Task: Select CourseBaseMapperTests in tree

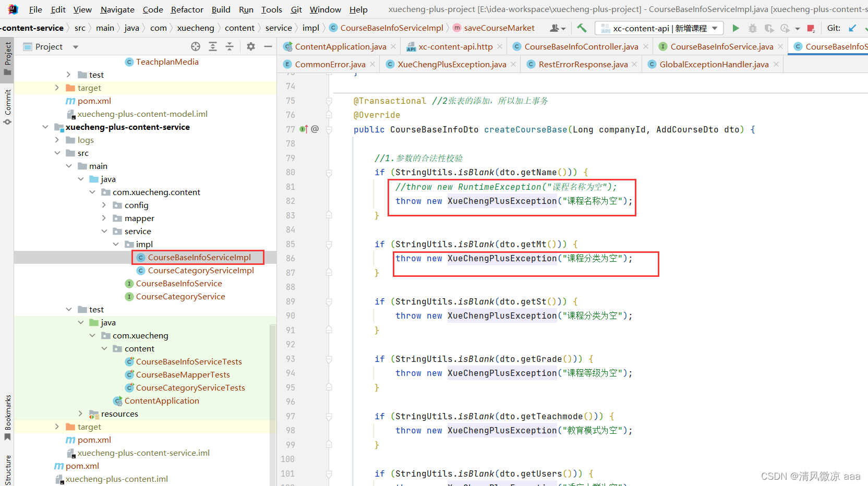Action: tap(183, 374)
